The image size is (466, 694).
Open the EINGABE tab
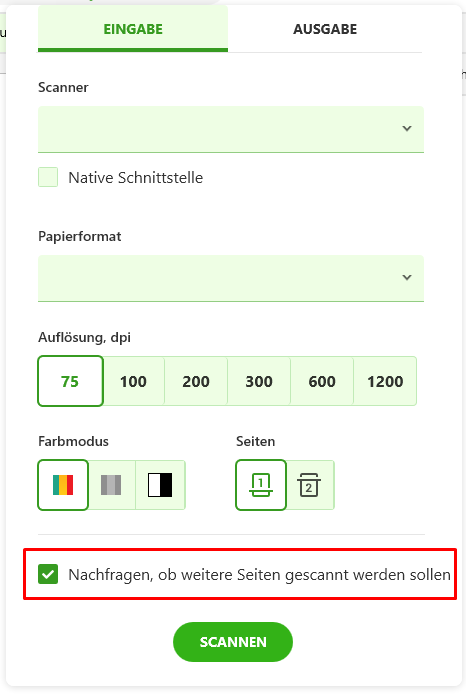click(133, 29)
